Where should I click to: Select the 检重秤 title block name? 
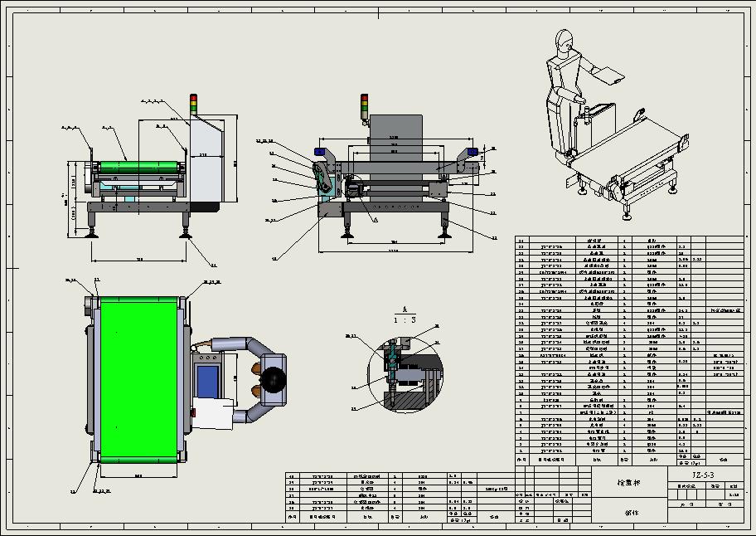point(628,482)
